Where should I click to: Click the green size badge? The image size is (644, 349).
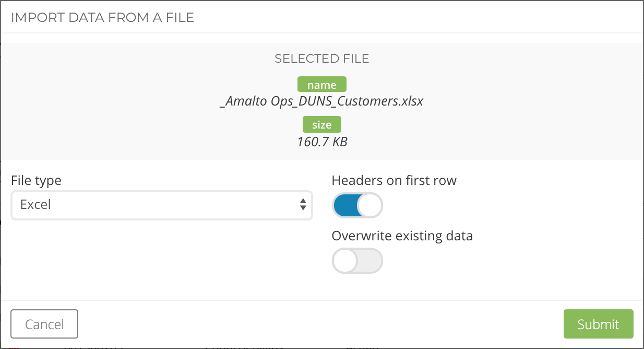(x=321, y=124)
